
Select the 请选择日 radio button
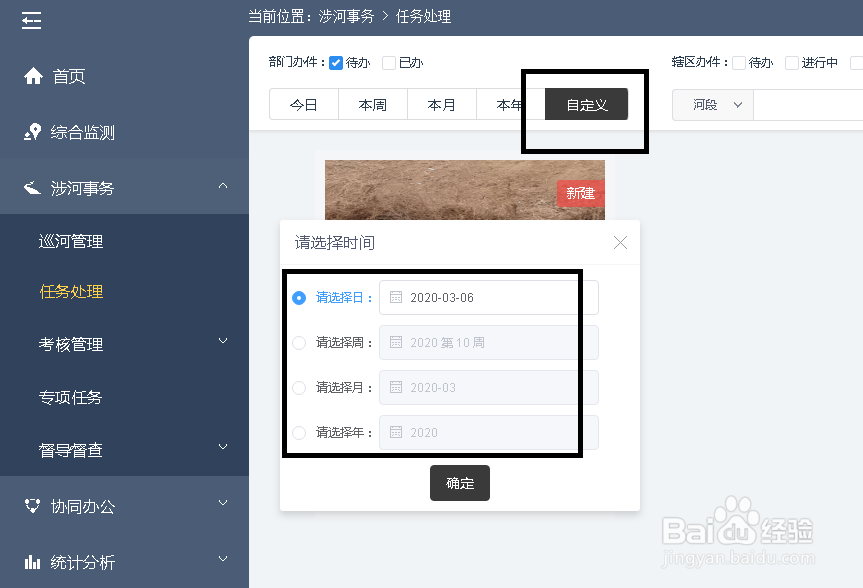(299, 298)
